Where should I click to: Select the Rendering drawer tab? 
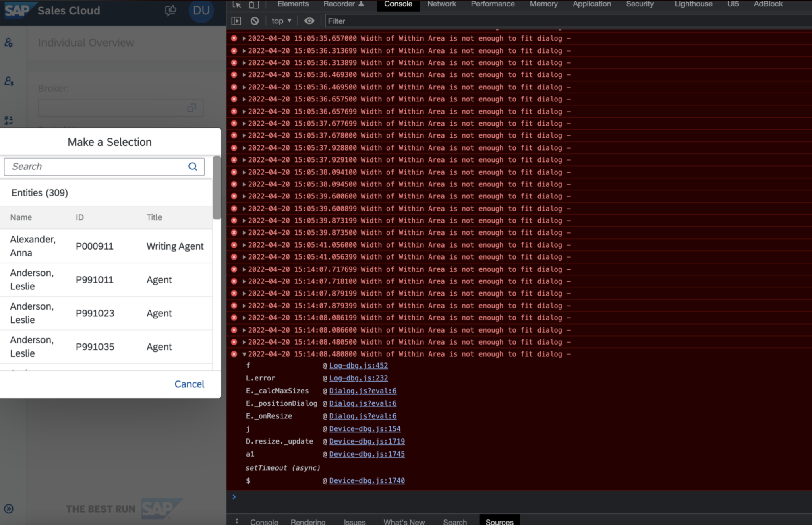[308, 521]
